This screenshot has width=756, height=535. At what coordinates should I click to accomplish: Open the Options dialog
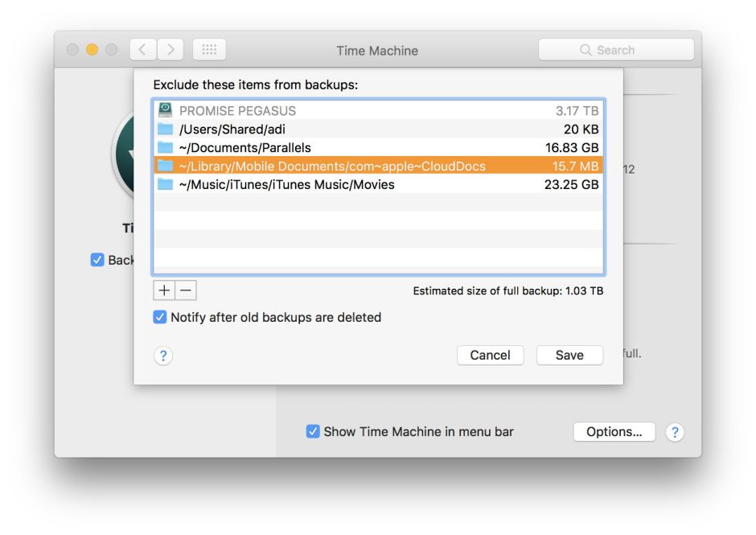(613, 432)
